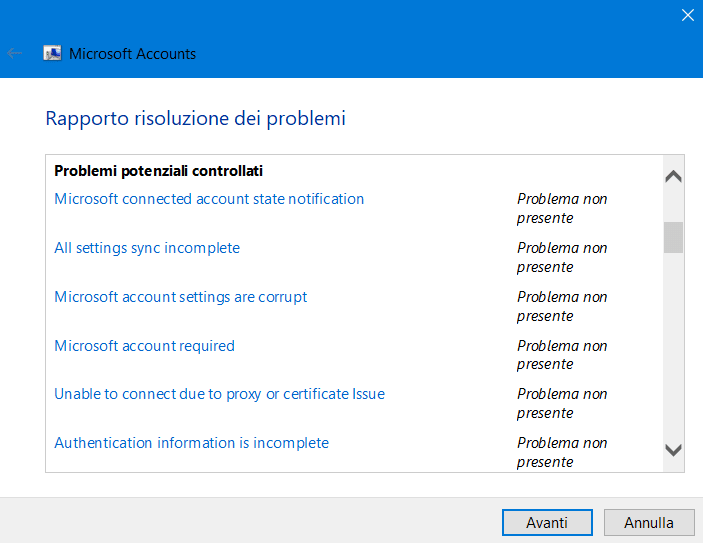Open the 'Microsoft account required' link
Screen dimensions: 703x543
tap(144, 346)
